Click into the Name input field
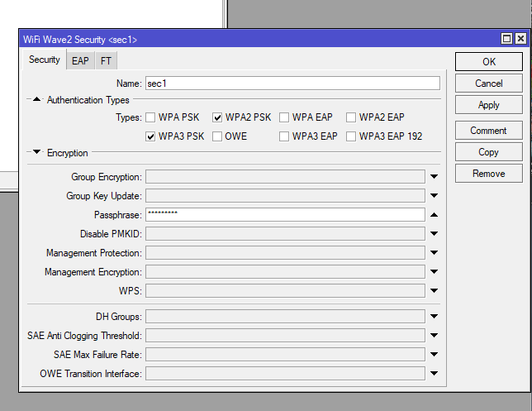This screenshot has height=411, width=532. coord(292,84)
